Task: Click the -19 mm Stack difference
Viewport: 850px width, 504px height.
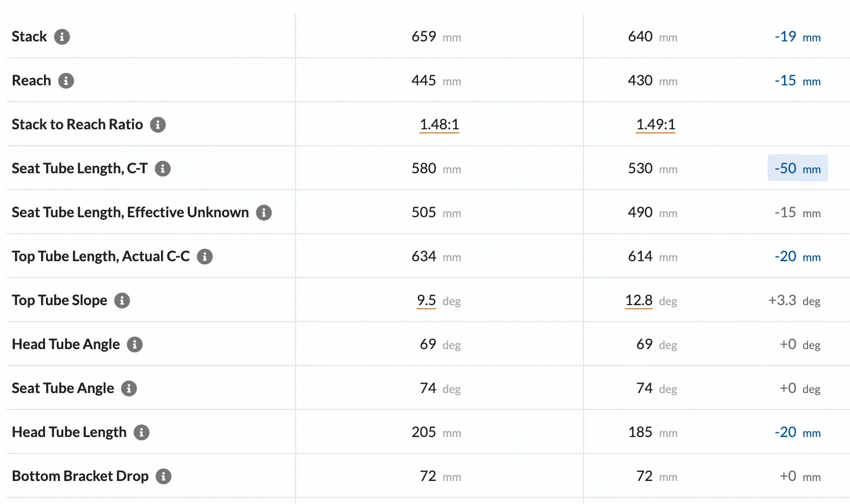Action: [798, 37]
